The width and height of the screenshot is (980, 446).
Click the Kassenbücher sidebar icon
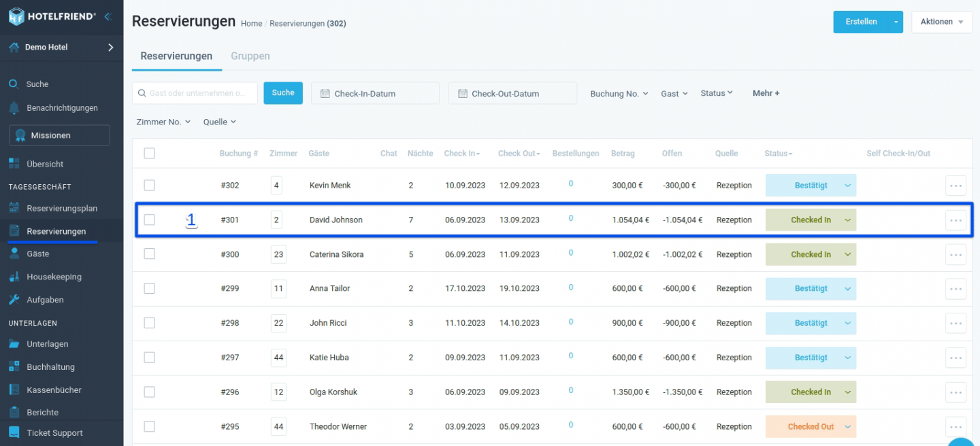click(x=14, y=390)
